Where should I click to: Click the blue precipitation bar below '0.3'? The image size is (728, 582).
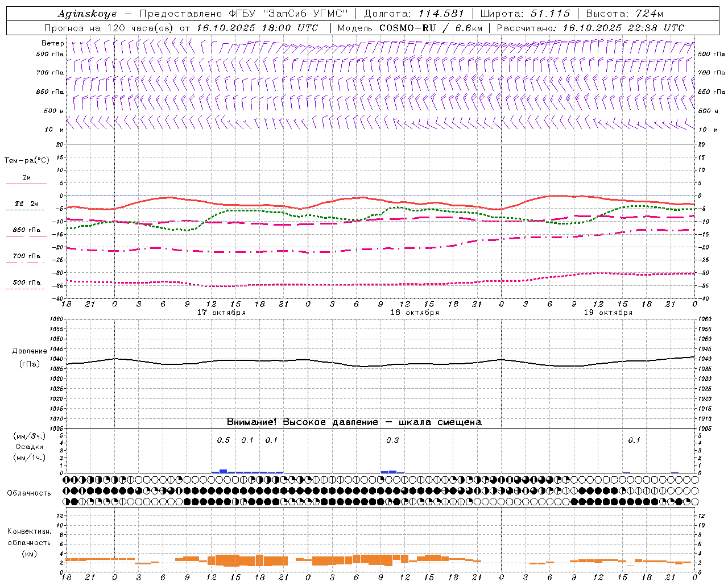pyautogui.click(x=392, y=472)
